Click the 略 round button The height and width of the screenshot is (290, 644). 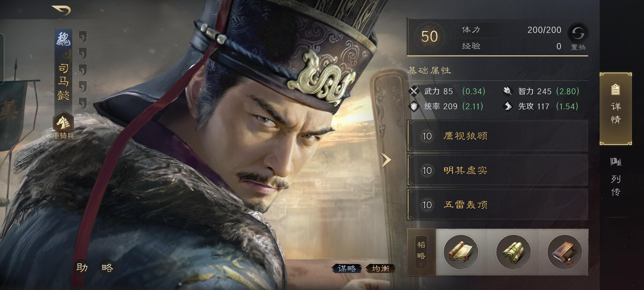[107, 267]
